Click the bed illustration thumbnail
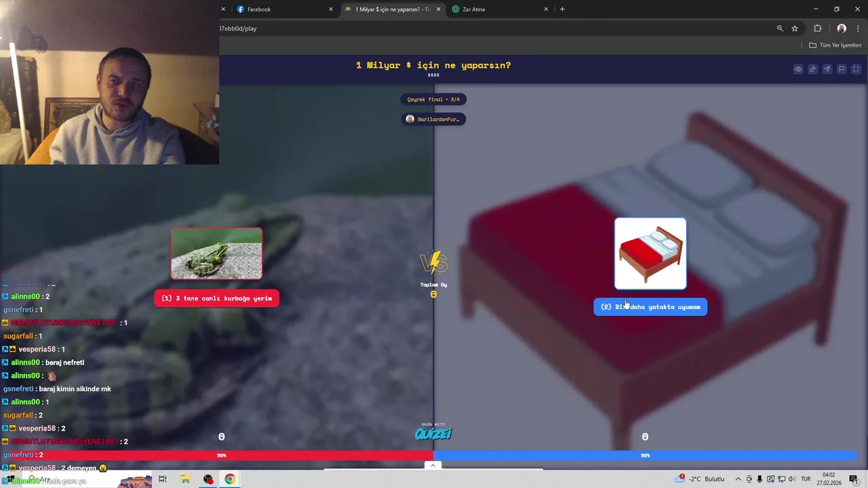The image size is (868, 488). pos(650,253)
